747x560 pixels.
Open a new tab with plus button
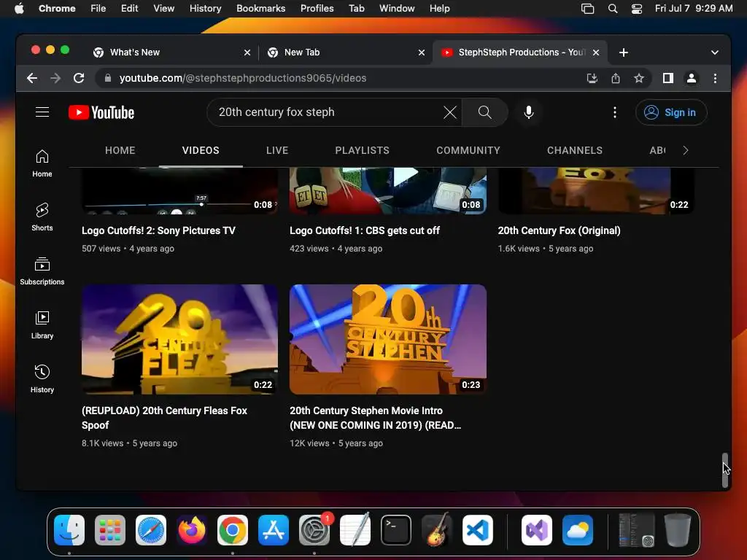pos(623,52)
